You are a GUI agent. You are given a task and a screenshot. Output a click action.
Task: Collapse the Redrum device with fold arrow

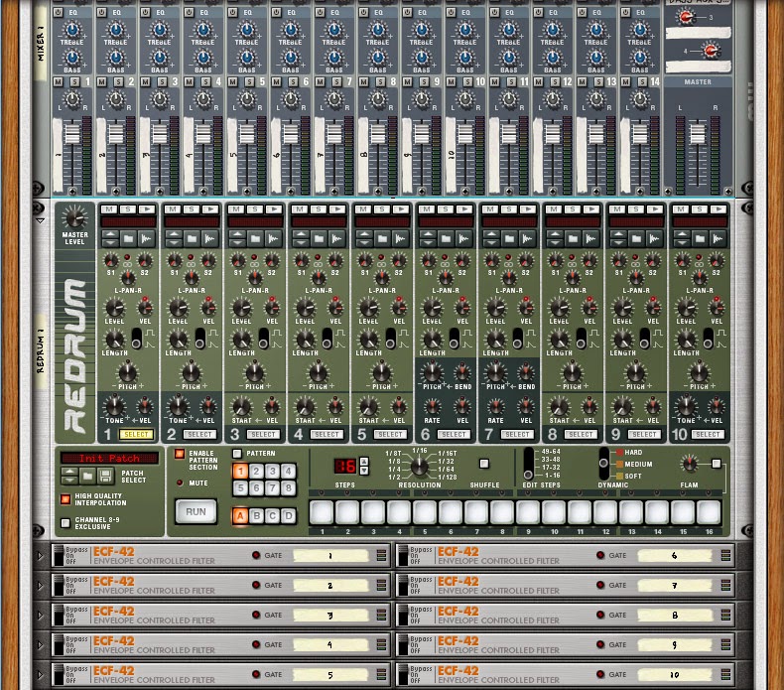point(41,220)
